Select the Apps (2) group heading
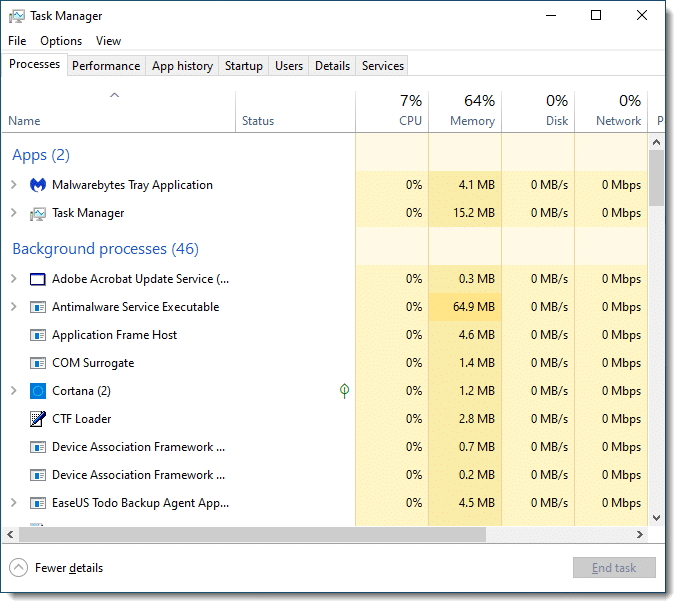Screen dimensions: 681x608 (41, 156)
